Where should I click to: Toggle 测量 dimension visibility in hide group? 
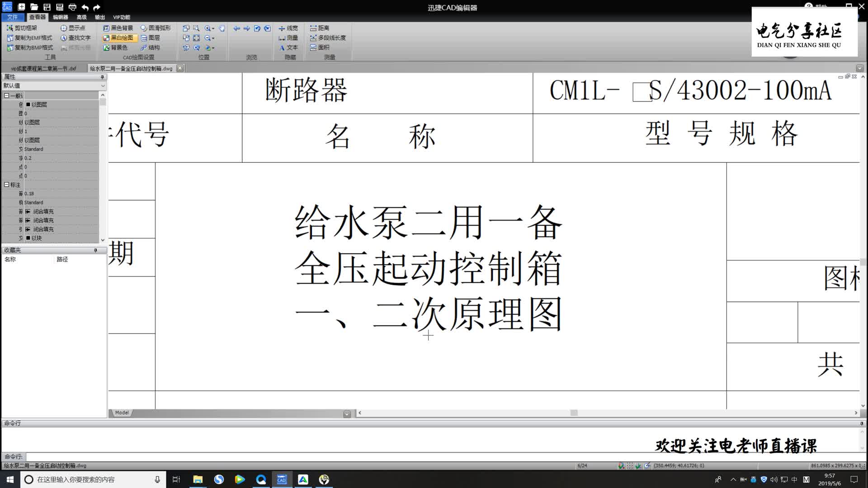click(288, 38)
